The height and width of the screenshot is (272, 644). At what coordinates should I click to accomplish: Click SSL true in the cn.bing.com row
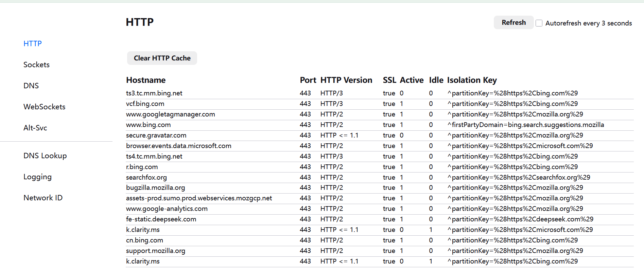[x=389, y=240]
